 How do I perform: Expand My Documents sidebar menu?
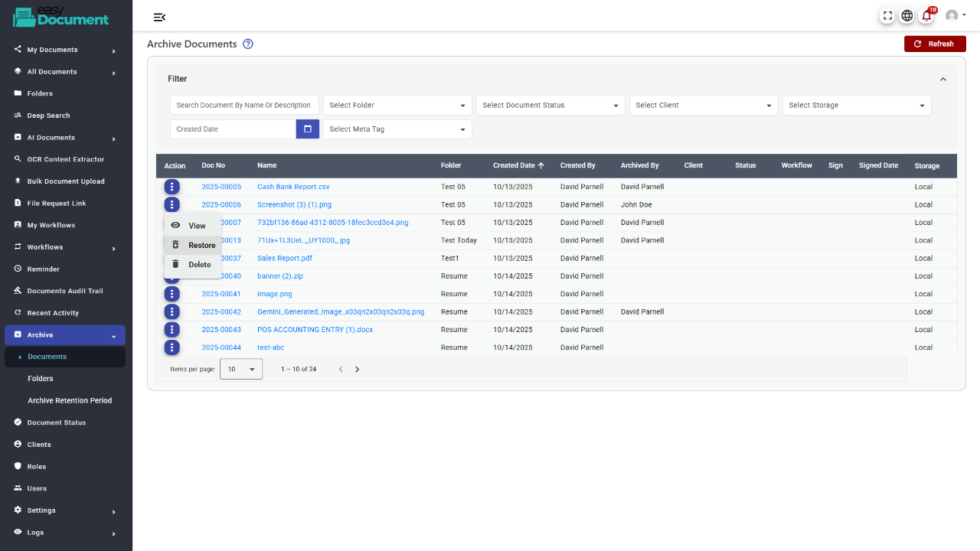click(x=65, y=50)
